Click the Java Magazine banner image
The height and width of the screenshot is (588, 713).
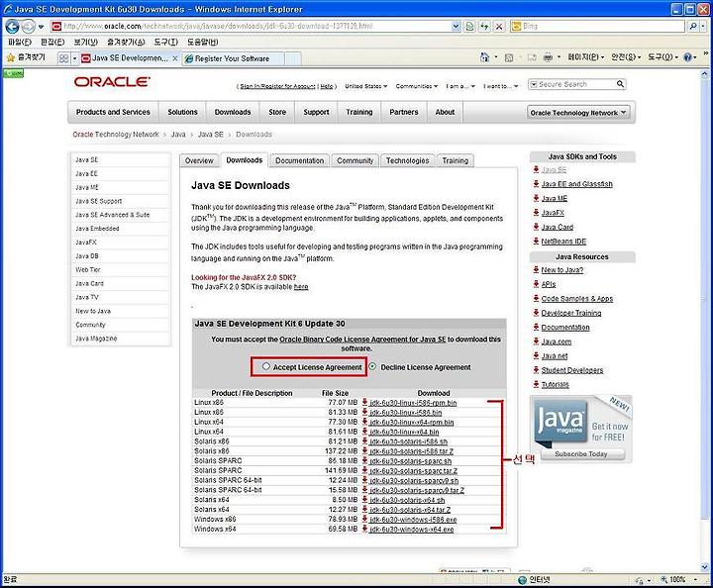point(580,429)
